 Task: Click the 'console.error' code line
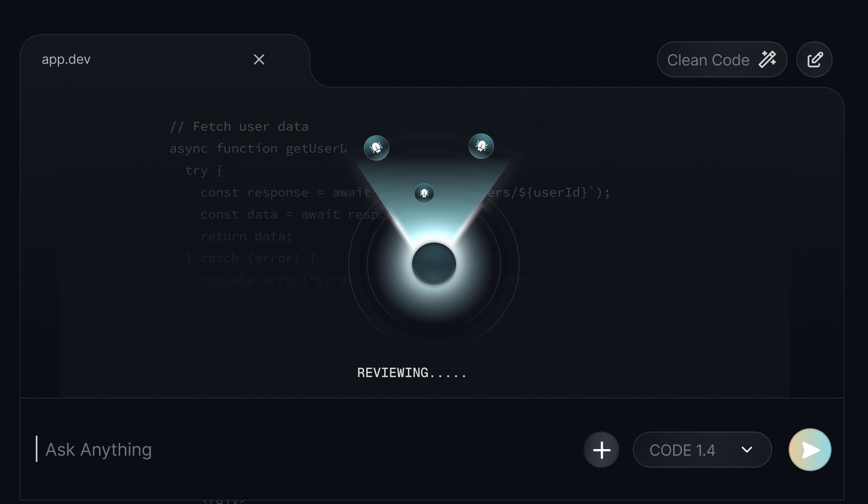(374, 280)
